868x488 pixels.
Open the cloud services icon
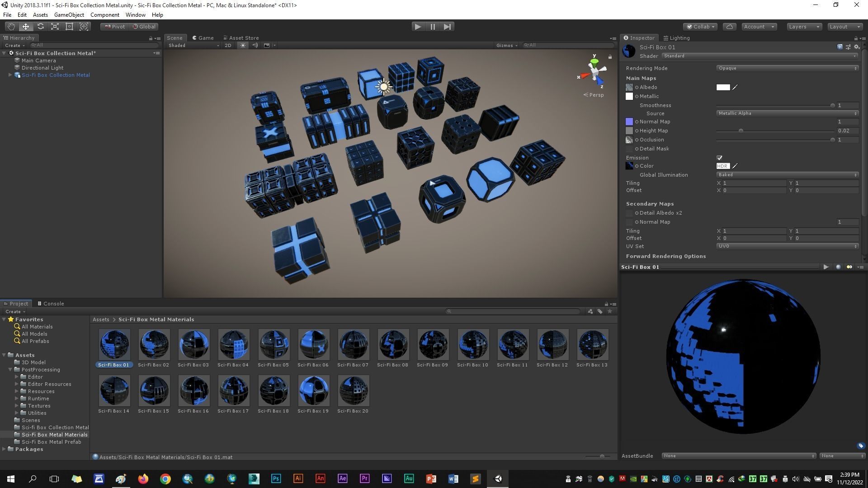pos(729,27)
